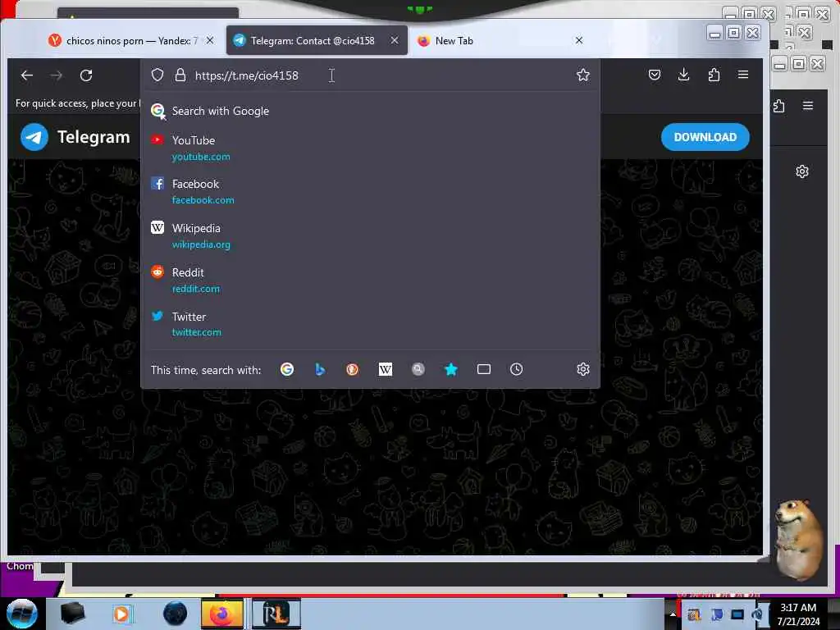840x630 pixels.
Task: Reload the current page
Action: 86,75
